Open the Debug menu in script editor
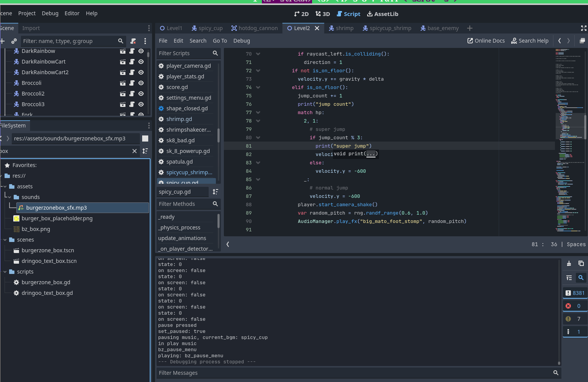Viewport: 588px width, 382px height. point(241,41)
